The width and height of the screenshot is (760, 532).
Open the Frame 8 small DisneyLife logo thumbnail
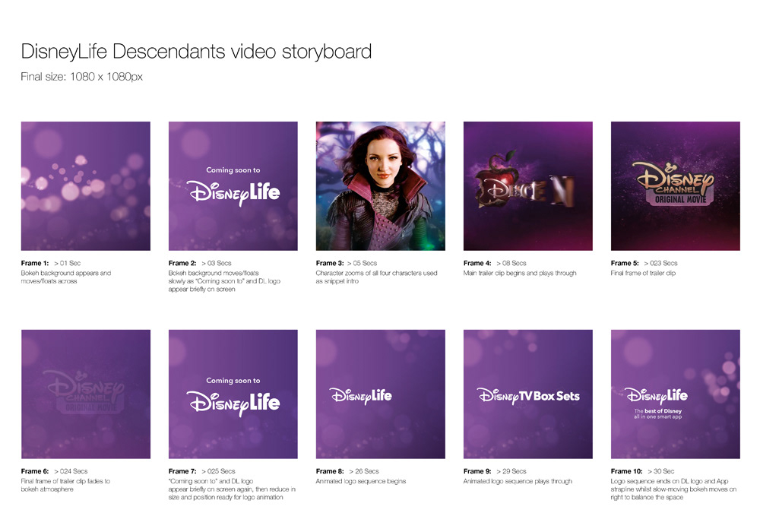pyautogui.click(x=381, y=394)
